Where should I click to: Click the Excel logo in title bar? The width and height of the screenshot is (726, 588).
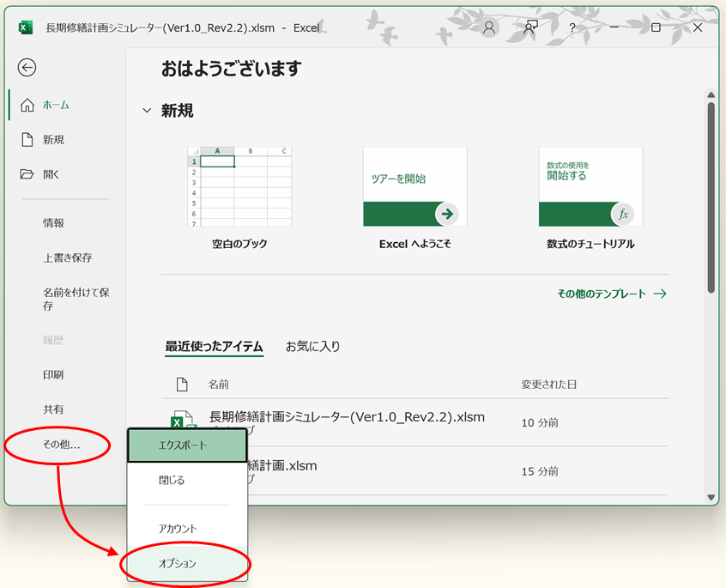pos(26,27)
